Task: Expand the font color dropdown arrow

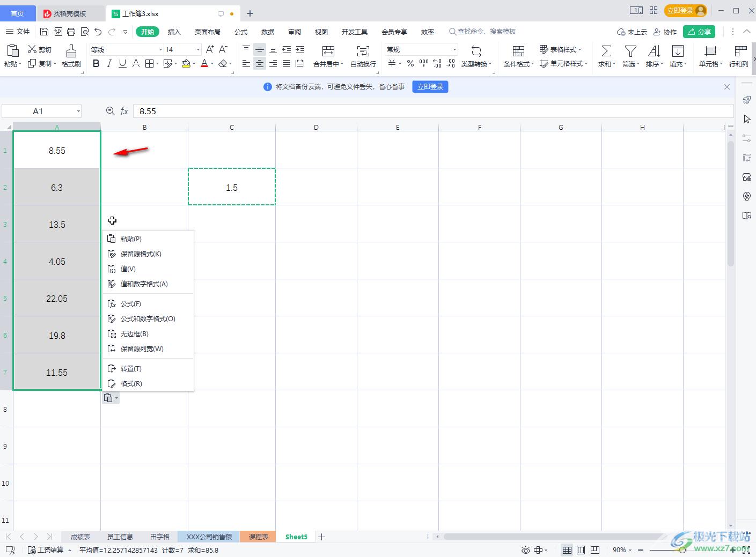Action: coord(212,64)
